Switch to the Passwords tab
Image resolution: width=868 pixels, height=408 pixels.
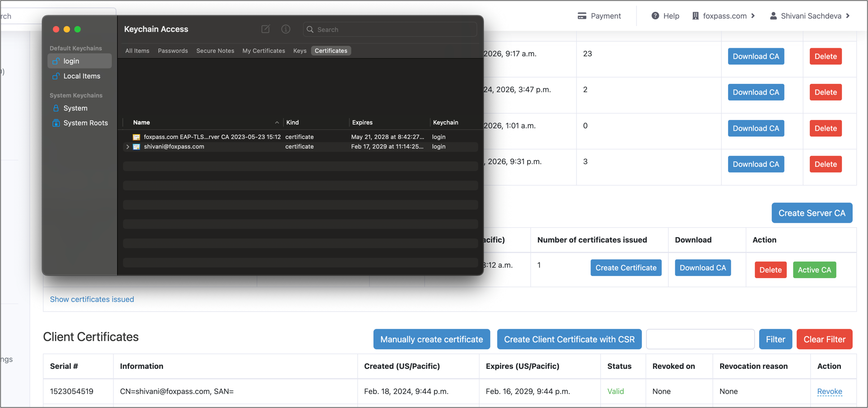[x=173, y=50]
